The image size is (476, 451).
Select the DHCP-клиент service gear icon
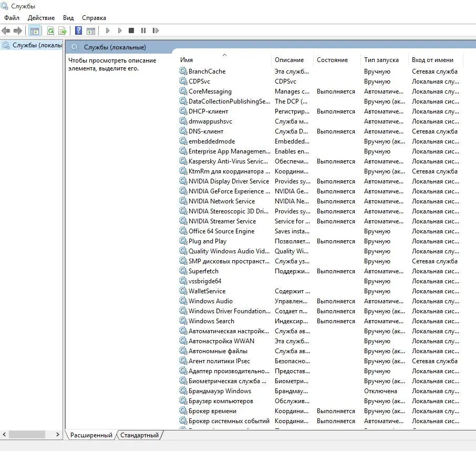point(183,111)
